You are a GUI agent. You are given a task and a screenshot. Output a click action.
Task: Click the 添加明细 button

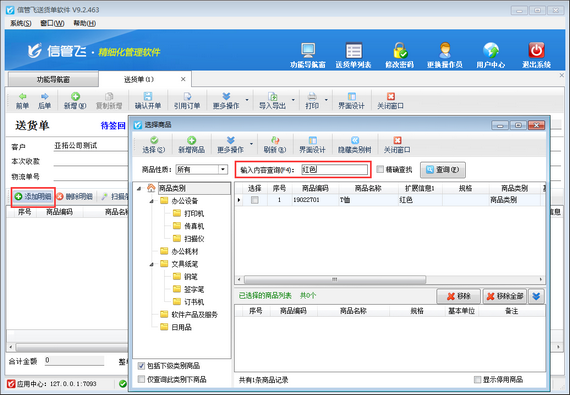pos(33,197)
